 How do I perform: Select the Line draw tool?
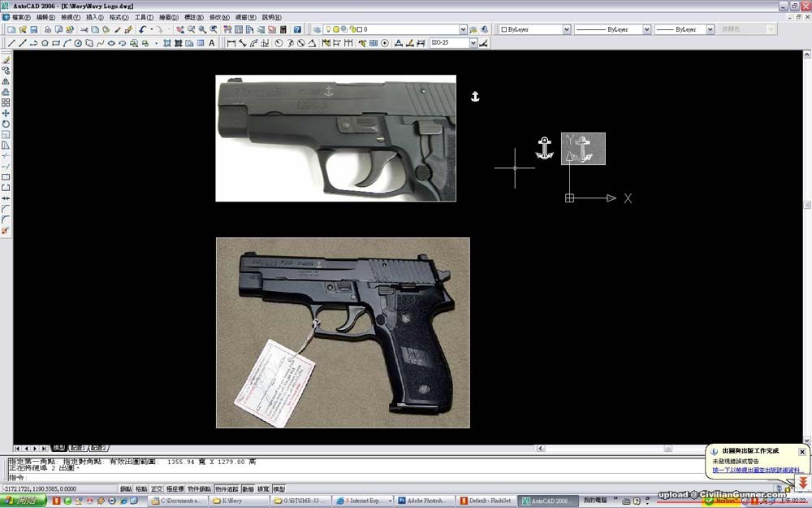point(11,43)
